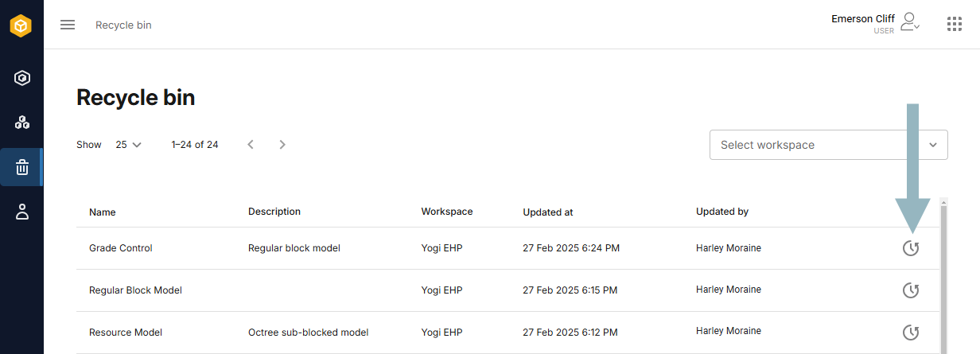Viewport: 980px width, 354px height.
Task: Open the person profile sidebar icon
Action: [22, 212]
